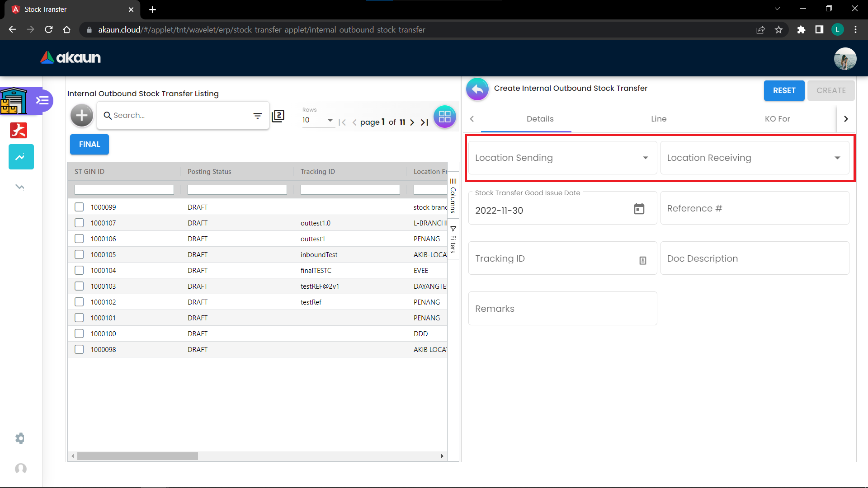Click the blue FINAL button

click(x=89, y=144)
